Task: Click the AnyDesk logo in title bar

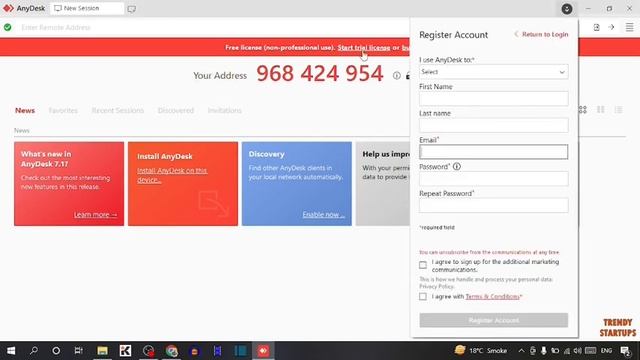Action: [8, 8]
